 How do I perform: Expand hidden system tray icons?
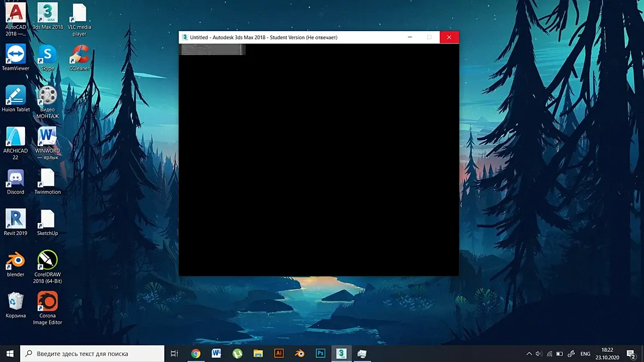point(529,353)
